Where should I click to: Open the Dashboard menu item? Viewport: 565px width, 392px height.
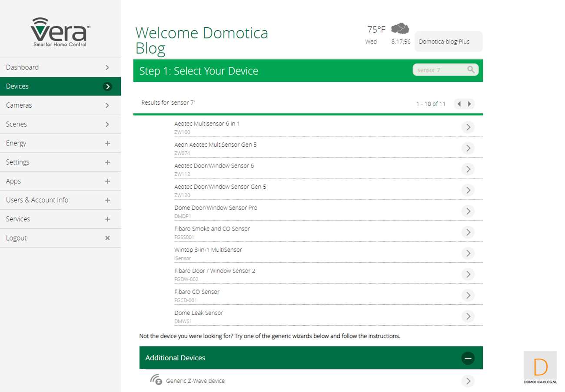click(x=60, y=67)
